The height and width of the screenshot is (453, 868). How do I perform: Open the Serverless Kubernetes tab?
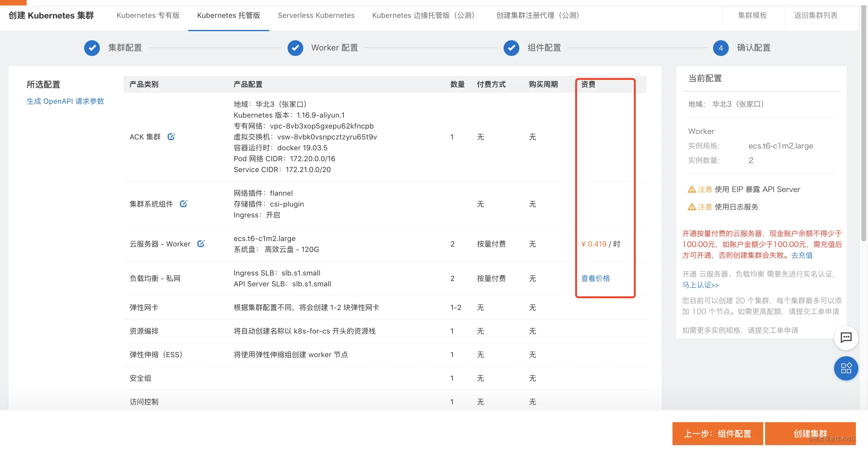click(316, 15)
